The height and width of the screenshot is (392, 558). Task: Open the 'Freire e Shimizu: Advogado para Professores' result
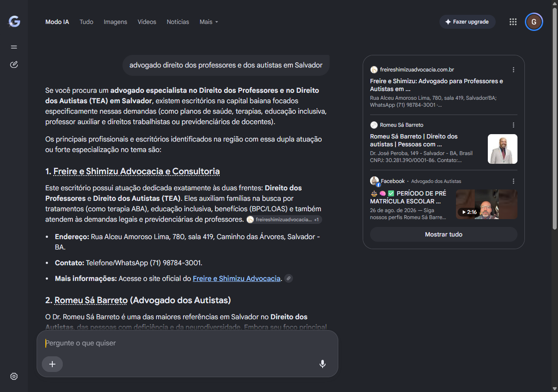click(x=437, y=85)
